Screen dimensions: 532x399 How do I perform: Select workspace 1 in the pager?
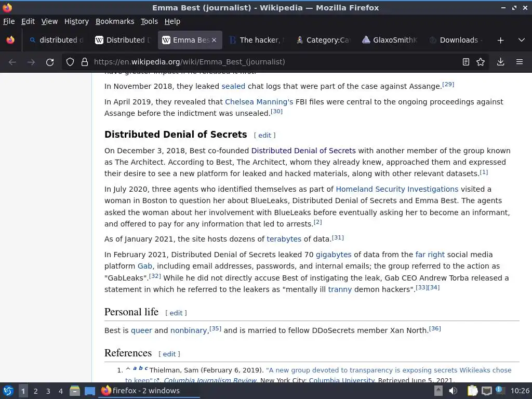coord(23,391)
